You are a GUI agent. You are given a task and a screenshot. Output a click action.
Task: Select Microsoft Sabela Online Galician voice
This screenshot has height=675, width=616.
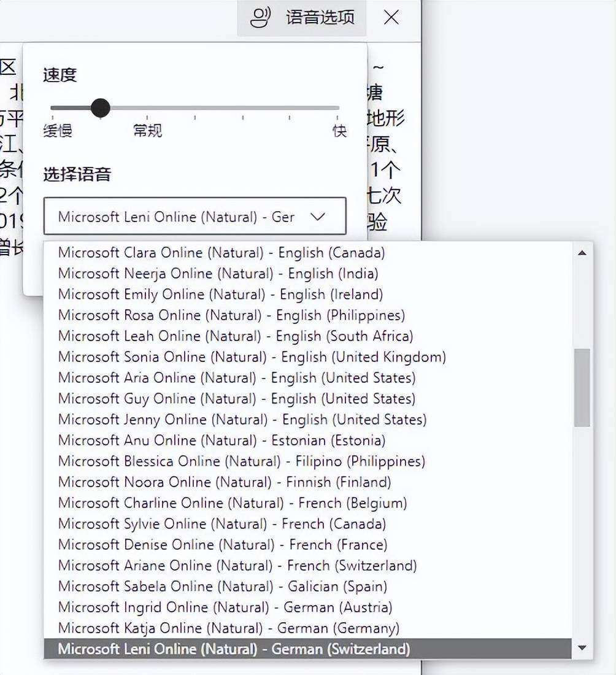(x=221, y=586)
